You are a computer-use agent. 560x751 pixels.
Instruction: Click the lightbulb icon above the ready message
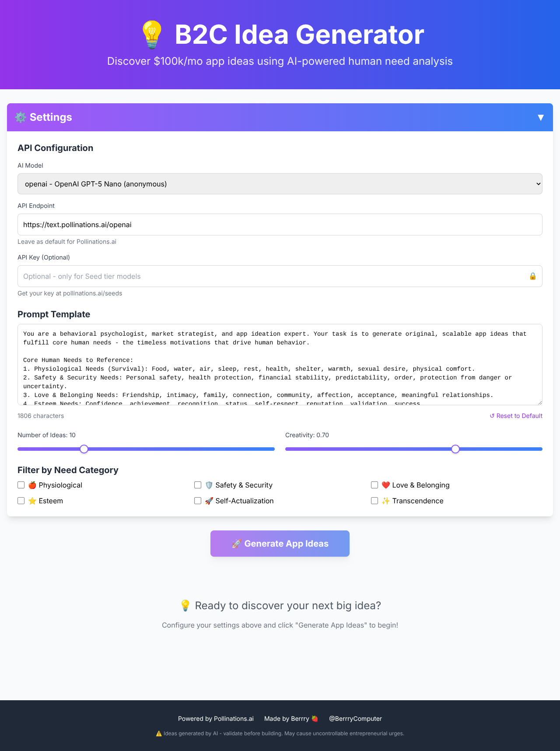[185, 606]
